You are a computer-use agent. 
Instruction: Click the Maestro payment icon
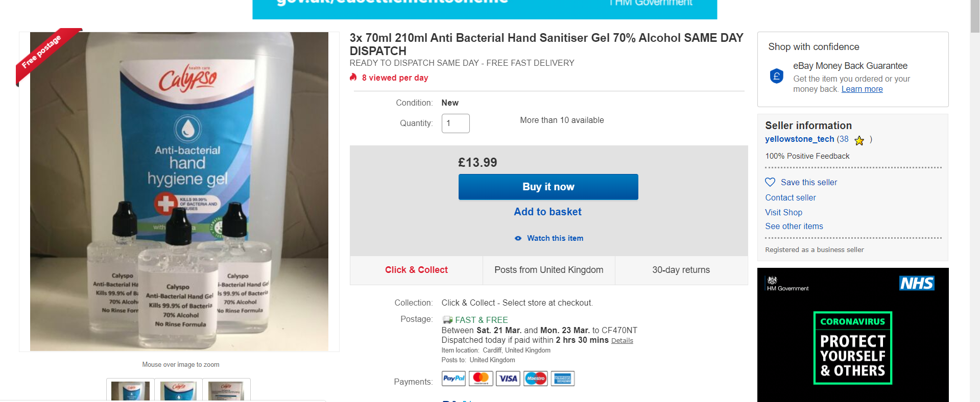pyautogui.click(x=535, y=379)
